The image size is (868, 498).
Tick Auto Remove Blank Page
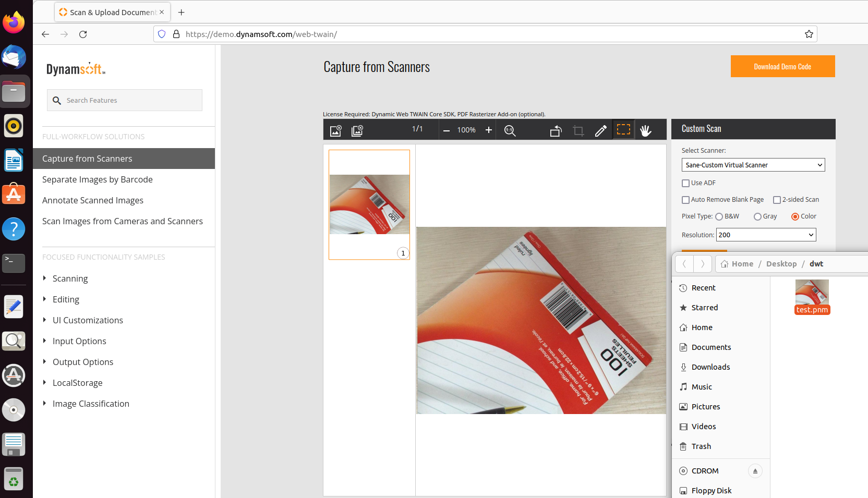pyautogui.click(x=686, y=200)
